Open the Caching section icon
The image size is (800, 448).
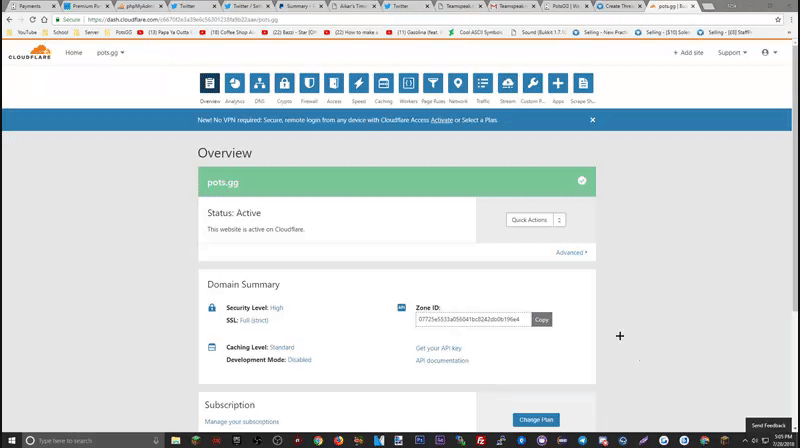point(384,83)
